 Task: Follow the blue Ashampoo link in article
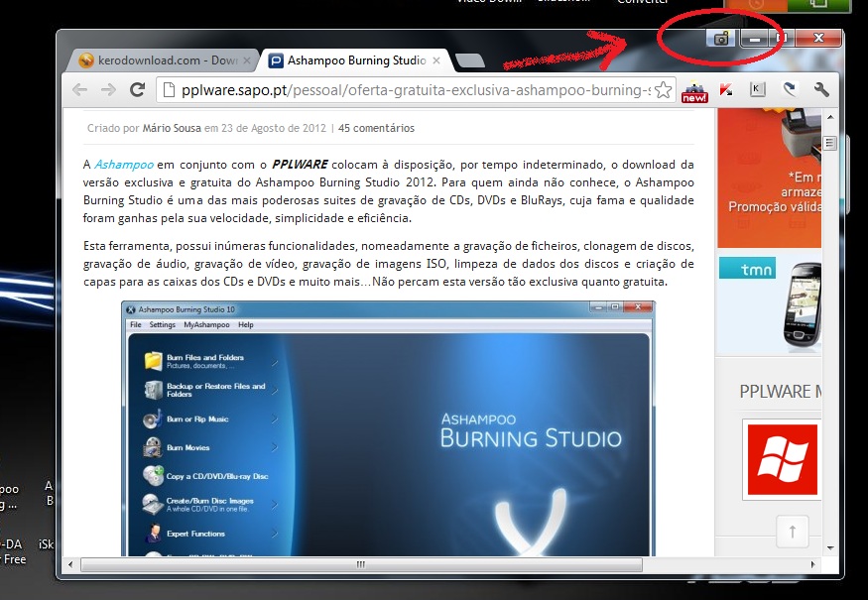click(124, 165)
